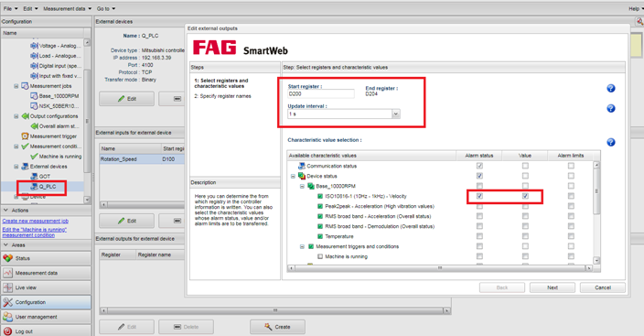Collapse the Measurement jobs tree node
The width and height of the screenshot is (644, 336).
click(x=16, y=86)
